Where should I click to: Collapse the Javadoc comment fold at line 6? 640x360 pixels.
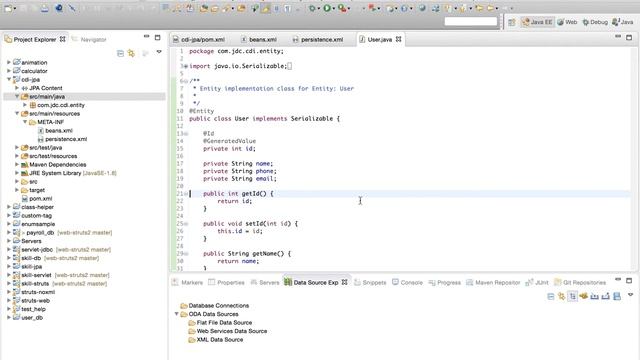pos(186,81)
